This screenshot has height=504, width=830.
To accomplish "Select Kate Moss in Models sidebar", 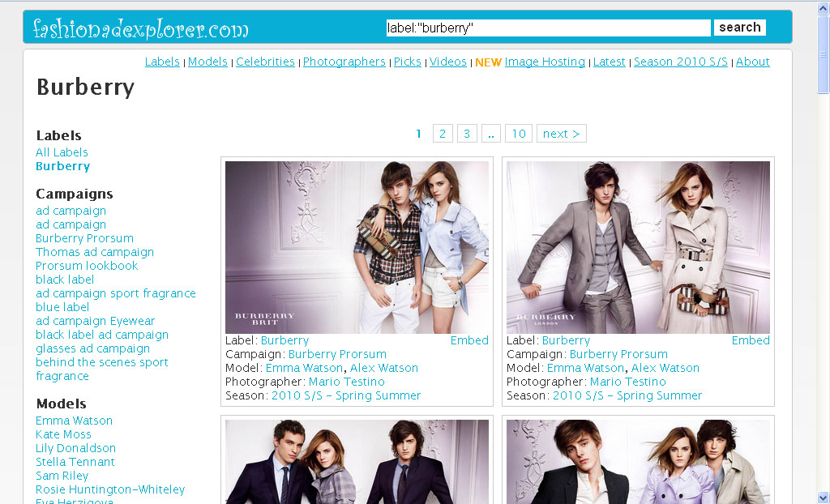I will (63, 434).
